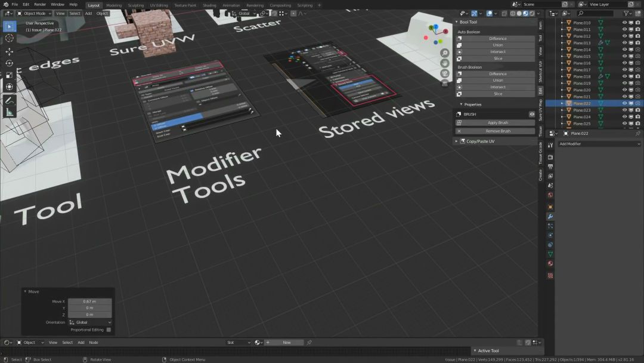
Task: Hide Plane.010 in viewport via eye icon
Action: click(625, 23)
